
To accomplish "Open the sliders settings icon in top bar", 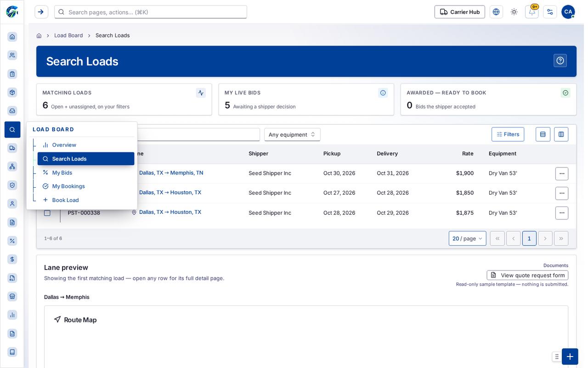I will pos(550,12).
